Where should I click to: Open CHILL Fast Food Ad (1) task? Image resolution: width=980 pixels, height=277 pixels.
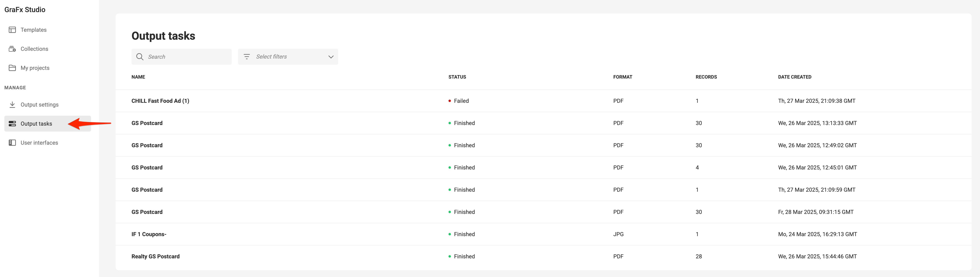[x=160, y=101]
